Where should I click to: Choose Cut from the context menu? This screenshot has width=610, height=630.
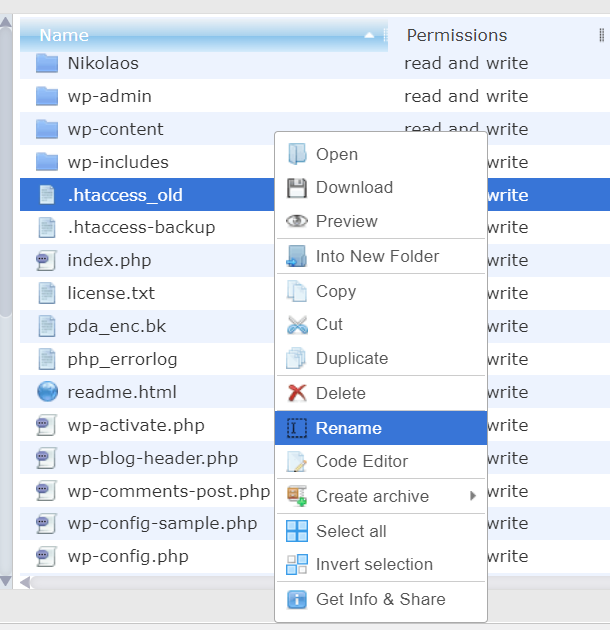click(381, 325)
